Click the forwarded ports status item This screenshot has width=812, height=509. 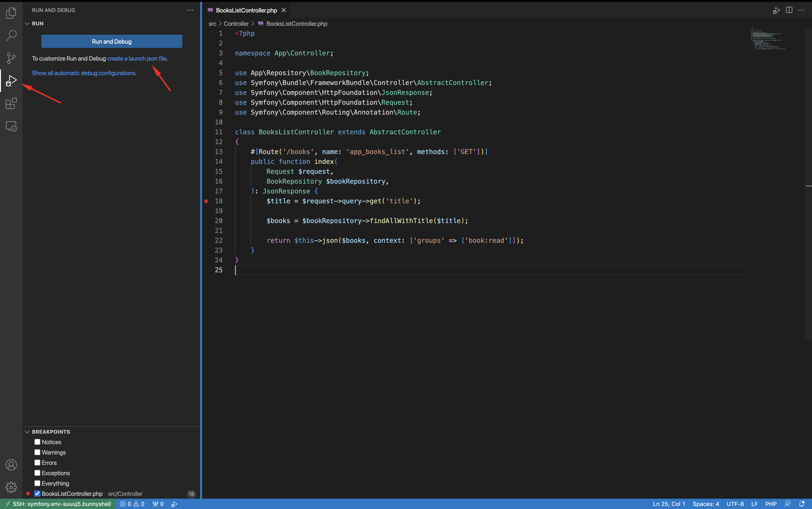point(158,504)
